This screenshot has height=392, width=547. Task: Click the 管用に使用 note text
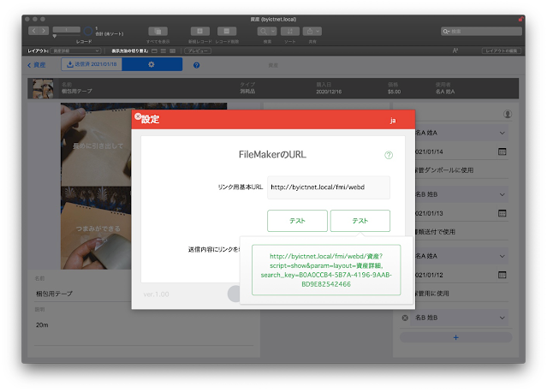coord(432,294)
